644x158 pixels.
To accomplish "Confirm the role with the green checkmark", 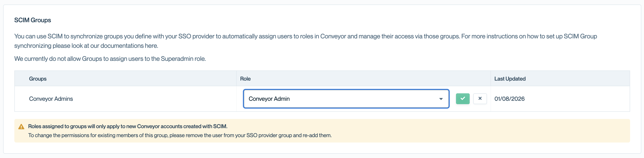I will 462,99.
